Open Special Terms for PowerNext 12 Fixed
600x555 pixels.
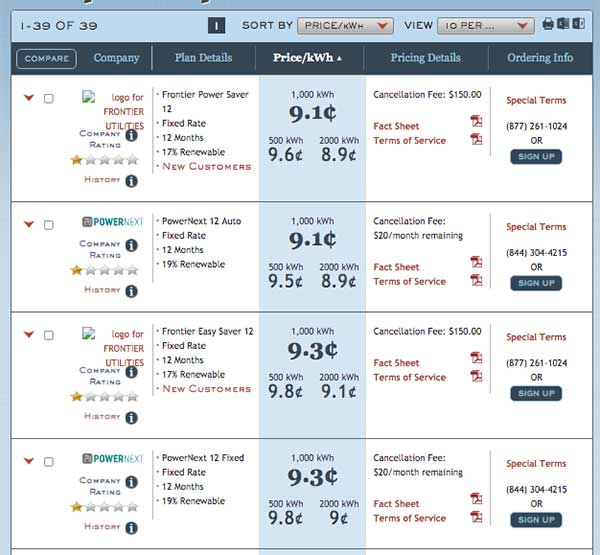point(536,463)
